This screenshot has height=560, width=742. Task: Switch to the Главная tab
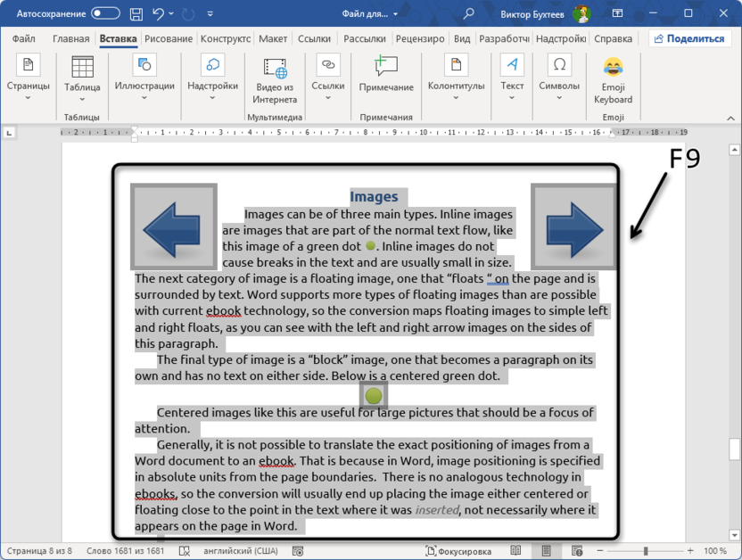click(70, 39)
